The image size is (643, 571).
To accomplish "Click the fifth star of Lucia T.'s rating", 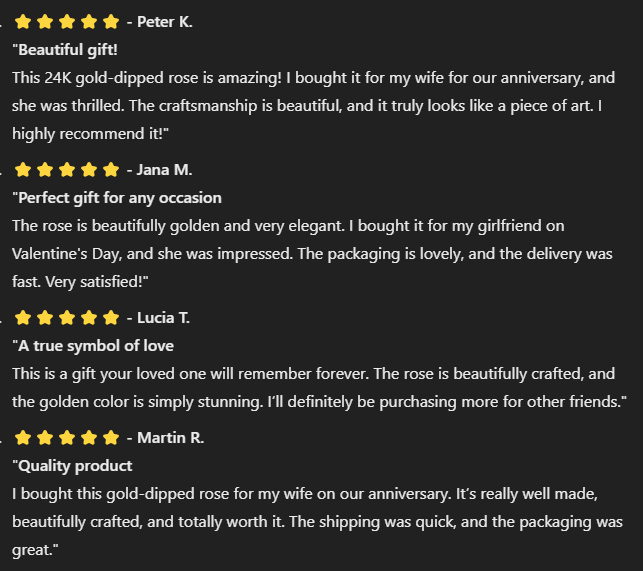I will coord(111,317).
